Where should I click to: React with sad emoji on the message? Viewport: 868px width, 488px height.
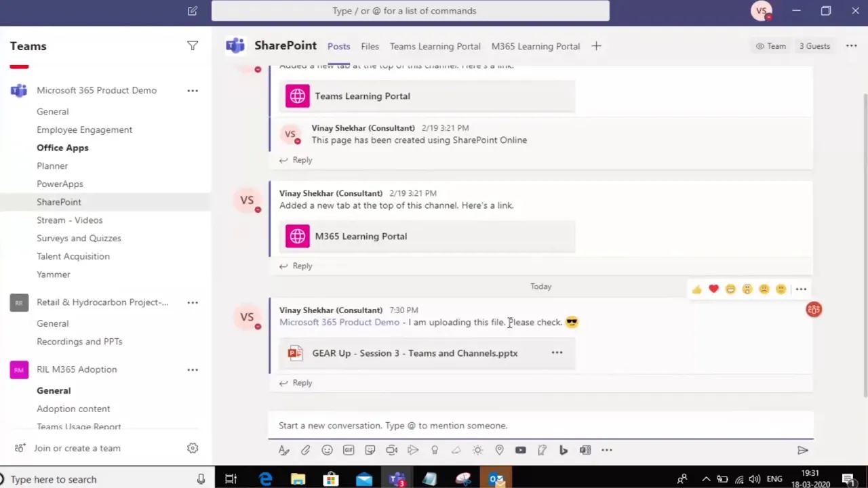coord(764,289)
